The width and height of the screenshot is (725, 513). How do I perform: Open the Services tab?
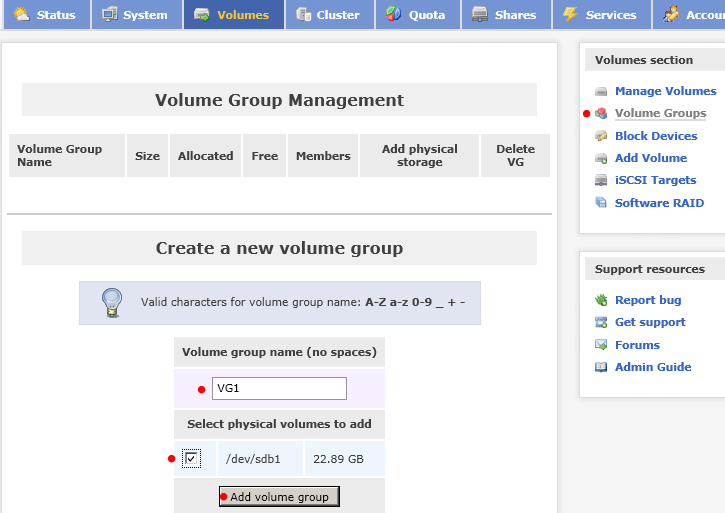pos(602,14)
